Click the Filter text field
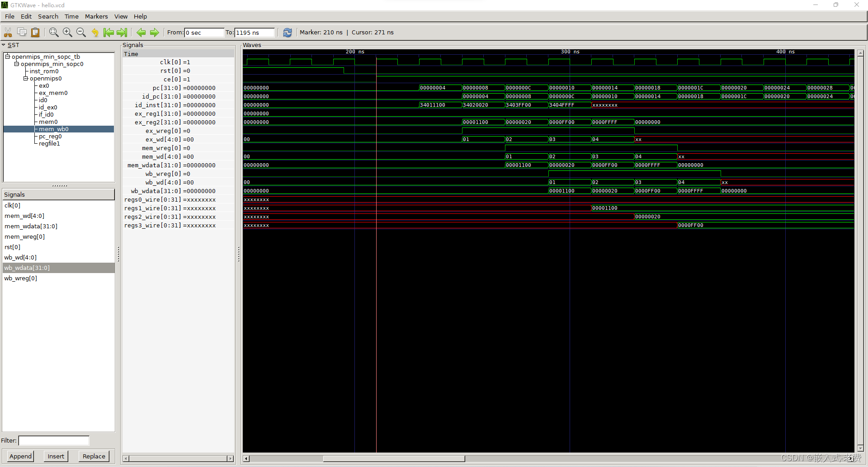The width and height of the screenshot is (868, 467). 54,440
